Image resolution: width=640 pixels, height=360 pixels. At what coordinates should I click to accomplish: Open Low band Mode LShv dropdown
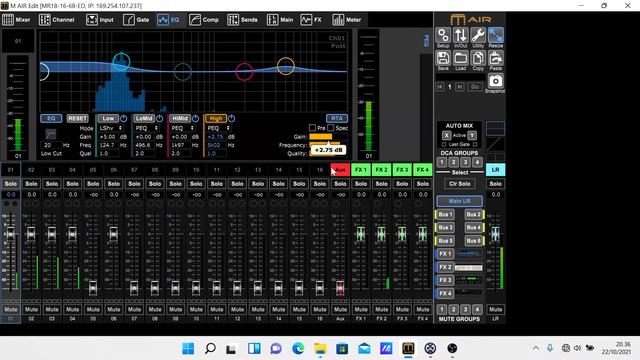(111, 128)
